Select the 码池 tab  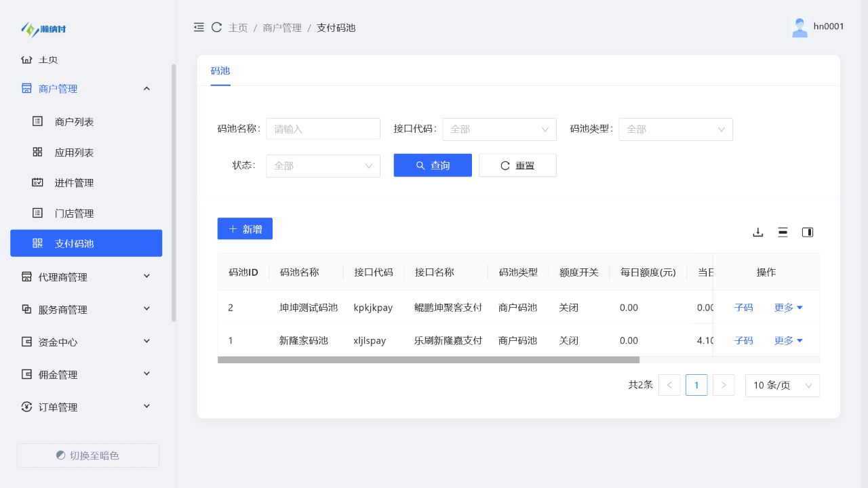click(x=220, y=70)
